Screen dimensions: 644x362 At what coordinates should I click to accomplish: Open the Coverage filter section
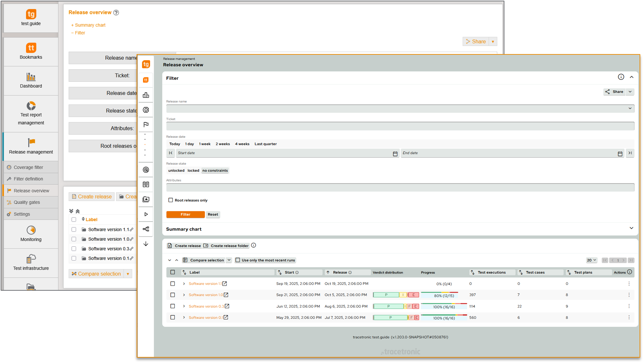pos(28,167)
